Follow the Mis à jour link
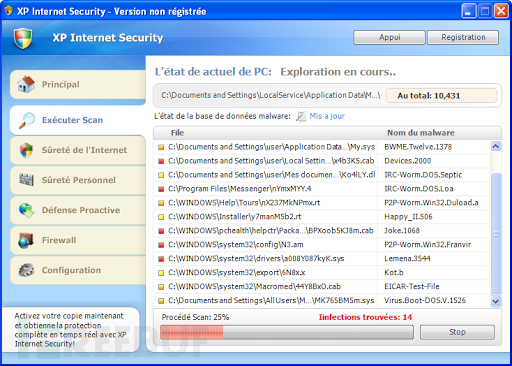The width and height of the screenshot is (512, 366). click(x=327, y=116)
